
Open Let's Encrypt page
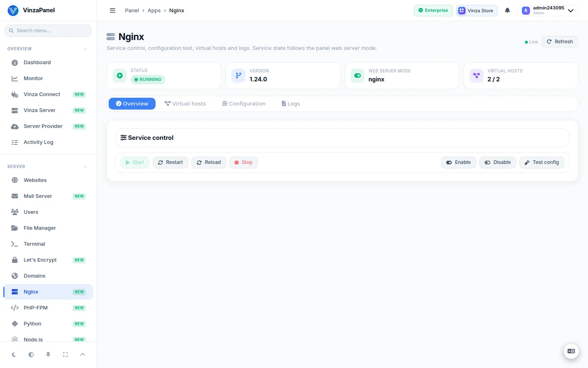pyautogui.click(x=48, y=260)
